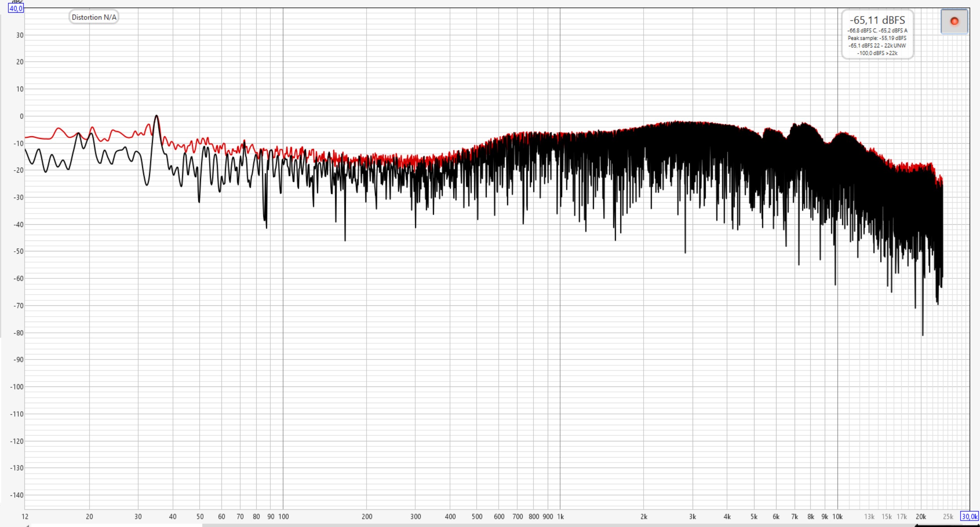Click the scrollbar left arrow at bottom-left
The image size is (980, 527).
[27, 525]
